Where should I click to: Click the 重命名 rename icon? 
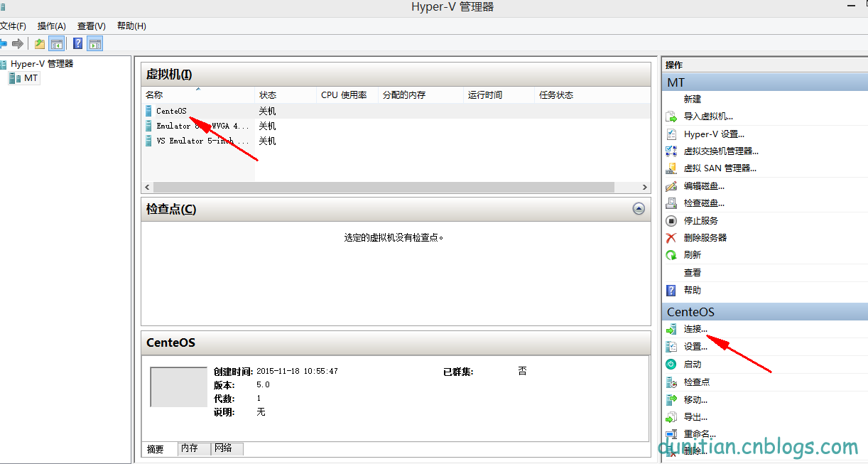(671, 434)
